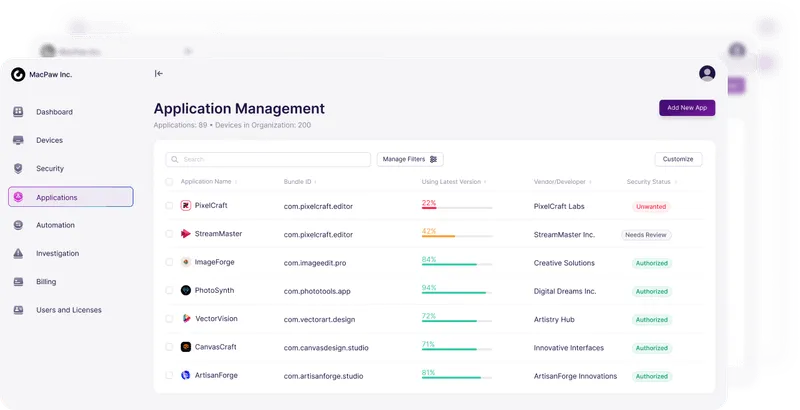Click the Digital Dreams Inc. vendor cell
The width and height of the screenshot is (800, 410).
[565, 291]
